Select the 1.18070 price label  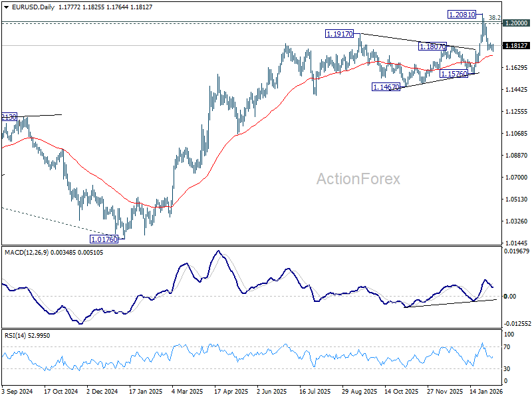point(433,47)
